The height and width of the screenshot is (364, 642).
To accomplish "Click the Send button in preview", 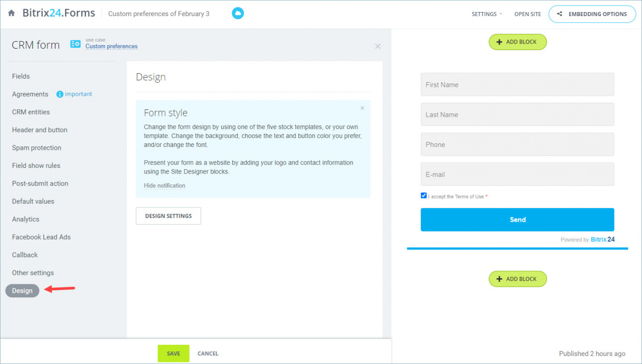I will 517,220.
